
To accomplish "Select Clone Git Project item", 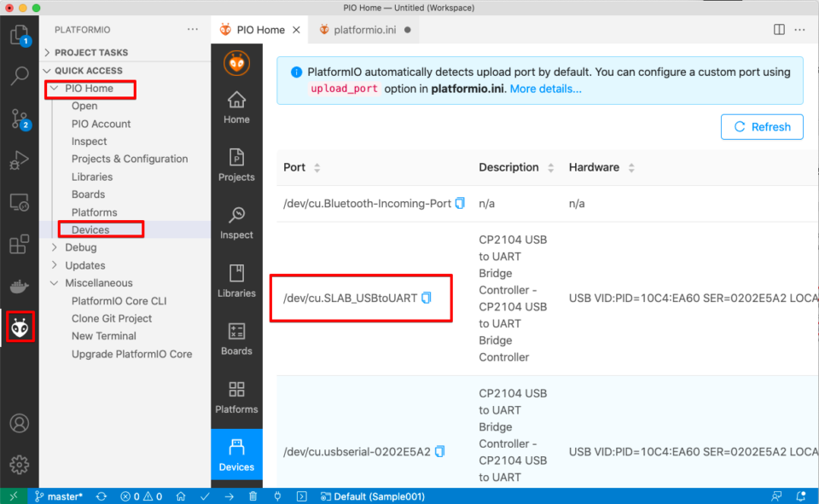I will click(x=112, y=319).
